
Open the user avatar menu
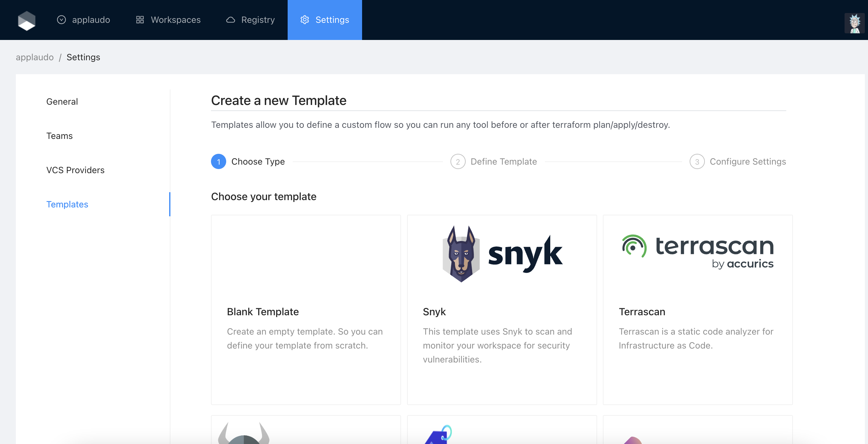[854, 23]
